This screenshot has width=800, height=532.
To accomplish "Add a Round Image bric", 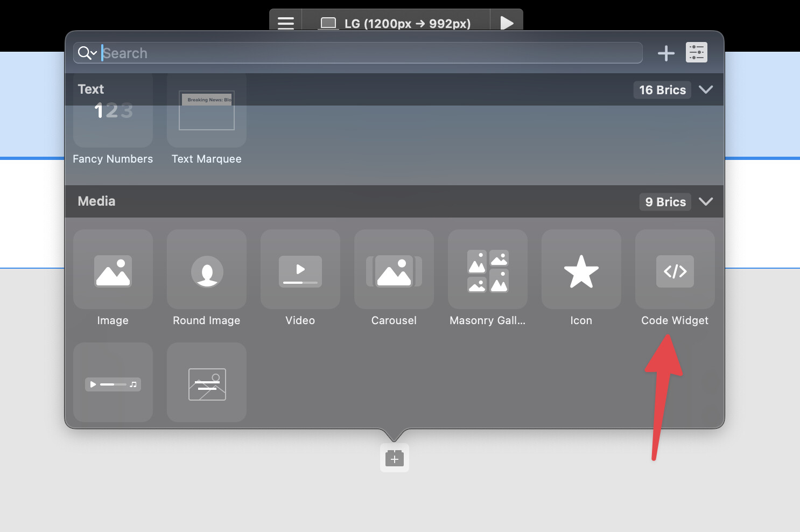I will [207, 270].
